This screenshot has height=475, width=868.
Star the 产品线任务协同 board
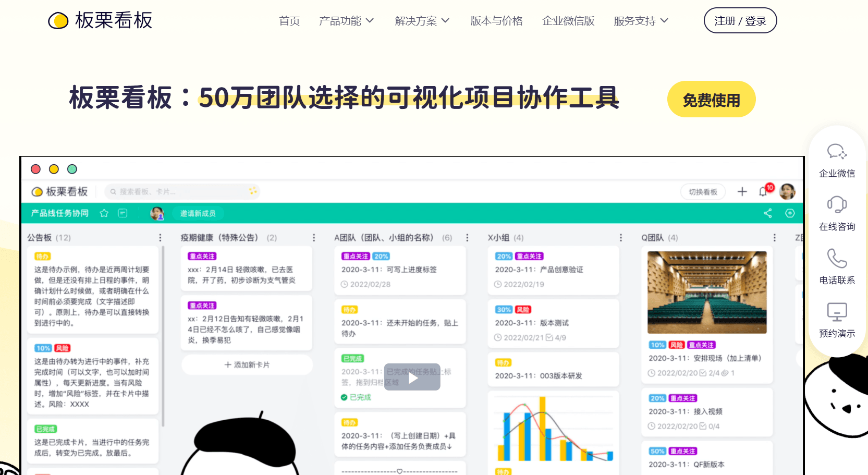coord(104,213)
